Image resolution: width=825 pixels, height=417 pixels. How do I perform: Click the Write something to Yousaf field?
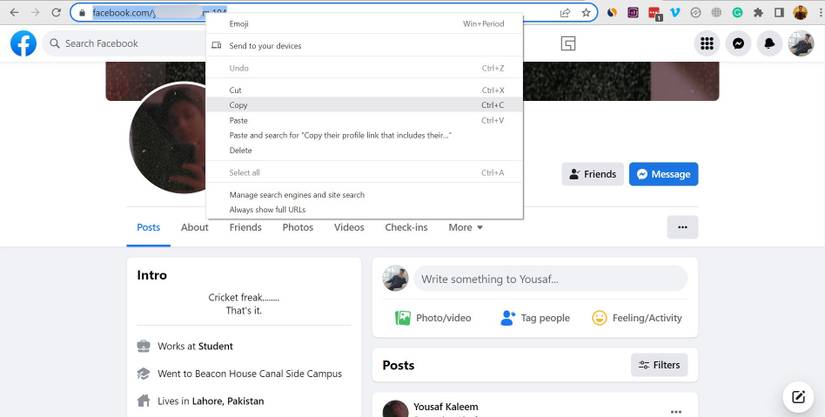(550, 279)
